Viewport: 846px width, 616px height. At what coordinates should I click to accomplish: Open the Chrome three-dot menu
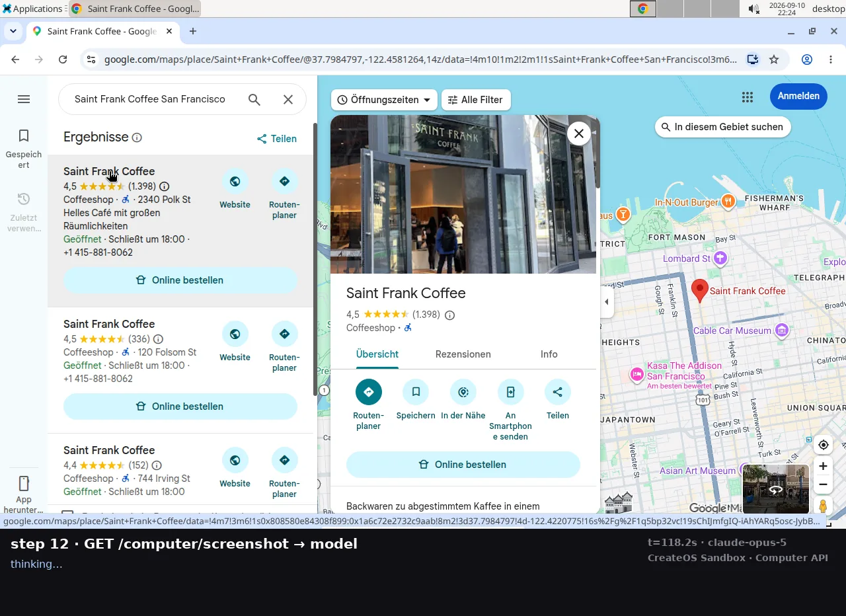[831, 59]
